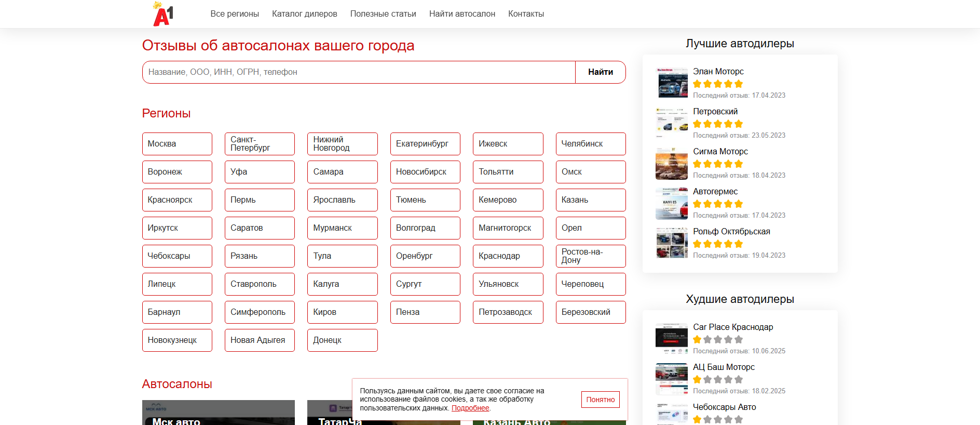Open АЦ Баш Моторс thumbnail
The image size is (980, 425).
pos(672,378)
